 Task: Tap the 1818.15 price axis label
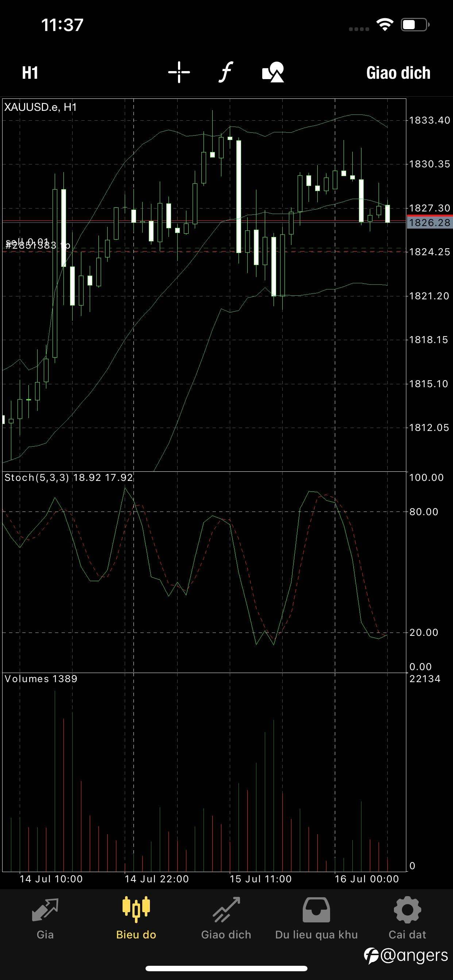click(429, 340)
